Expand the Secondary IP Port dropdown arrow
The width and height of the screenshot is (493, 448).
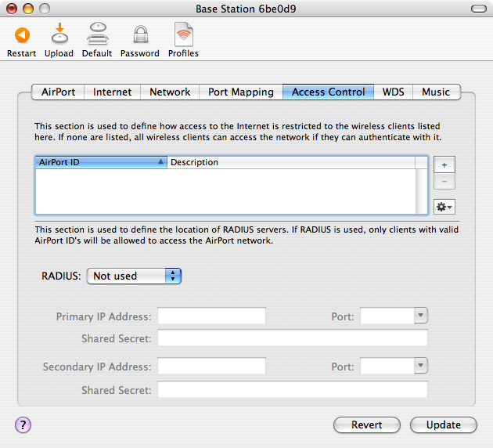point(421,365)
